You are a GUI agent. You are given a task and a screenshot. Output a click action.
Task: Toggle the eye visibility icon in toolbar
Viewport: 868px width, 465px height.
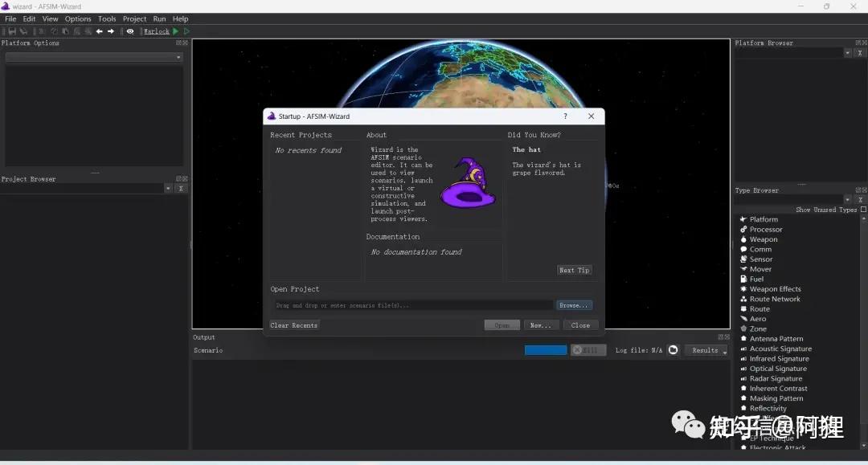coord(130,31)
